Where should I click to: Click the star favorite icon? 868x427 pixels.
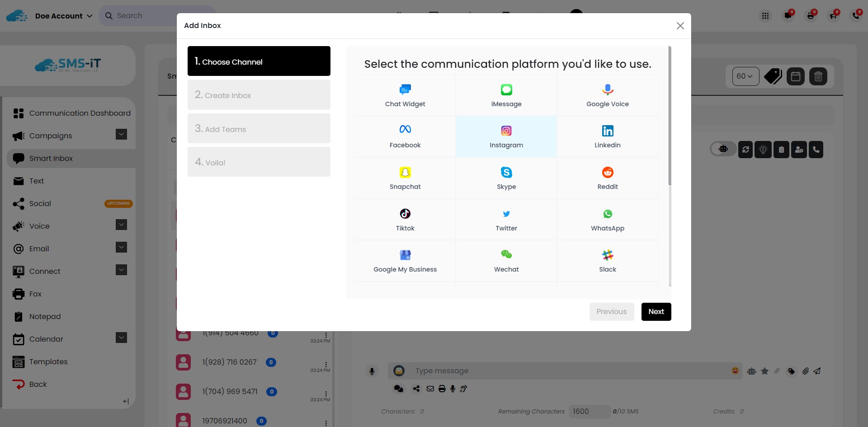(764, 371)
